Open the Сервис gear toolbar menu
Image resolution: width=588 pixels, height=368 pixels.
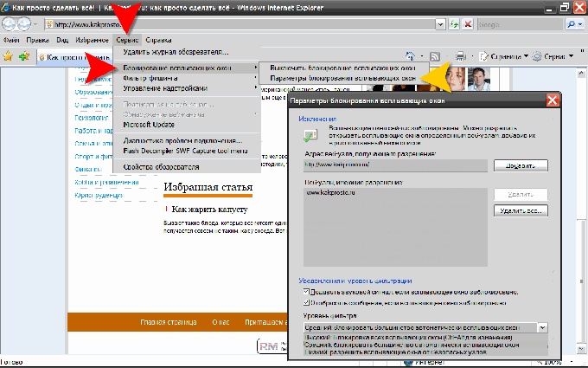pos(553,56)
